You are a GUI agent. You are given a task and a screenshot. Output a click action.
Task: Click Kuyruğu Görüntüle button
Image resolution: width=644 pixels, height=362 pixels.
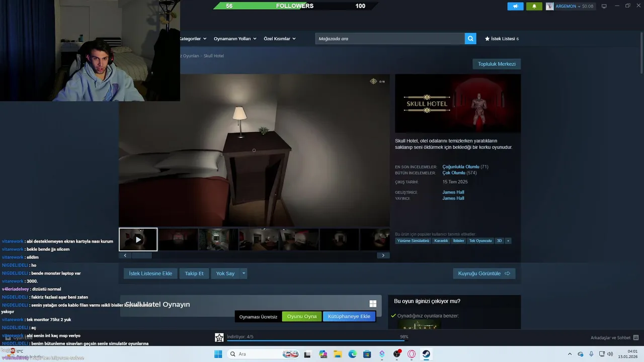point(484,274)
